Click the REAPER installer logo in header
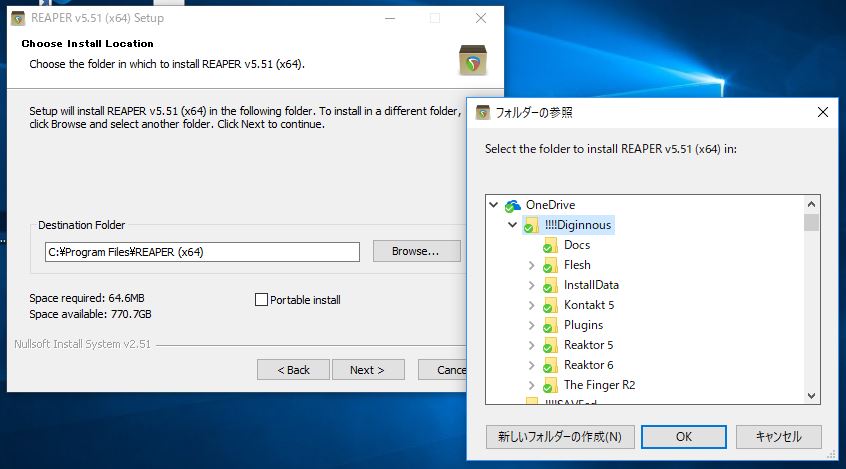Screen dimensions: 846x469 (x=473, y=60)
